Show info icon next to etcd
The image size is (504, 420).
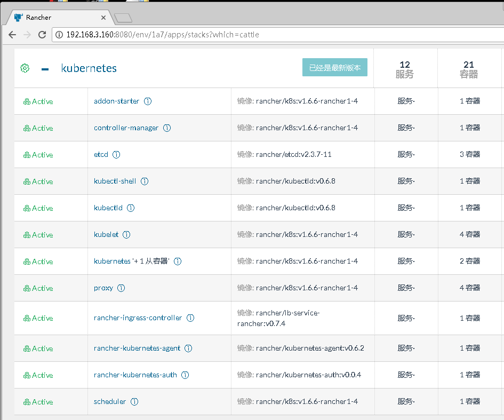[116, 155]
